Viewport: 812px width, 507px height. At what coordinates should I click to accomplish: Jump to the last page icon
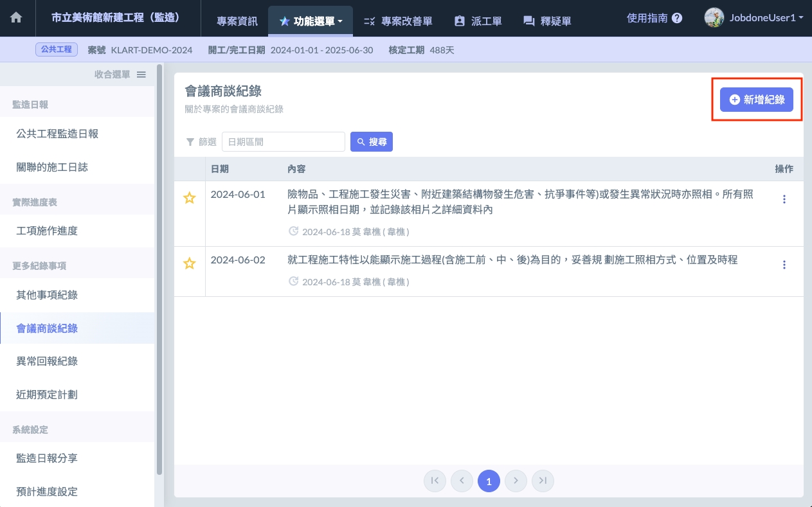coord(543,481)
